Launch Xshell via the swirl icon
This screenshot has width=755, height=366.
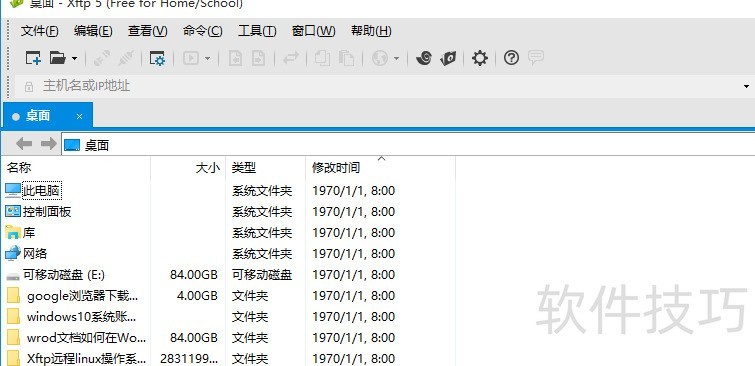pos(424,58)
